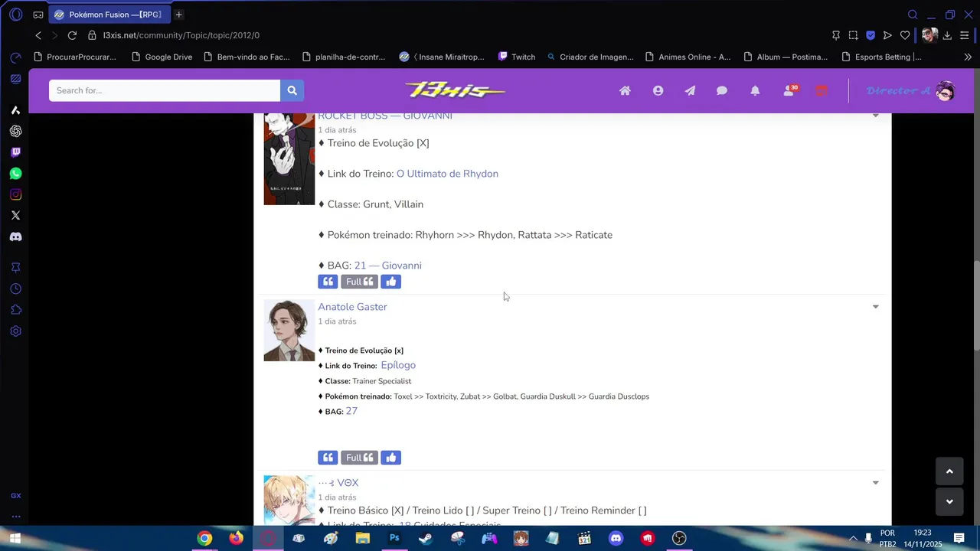Jump to page top with up arrow button

[x=949, y=471]
